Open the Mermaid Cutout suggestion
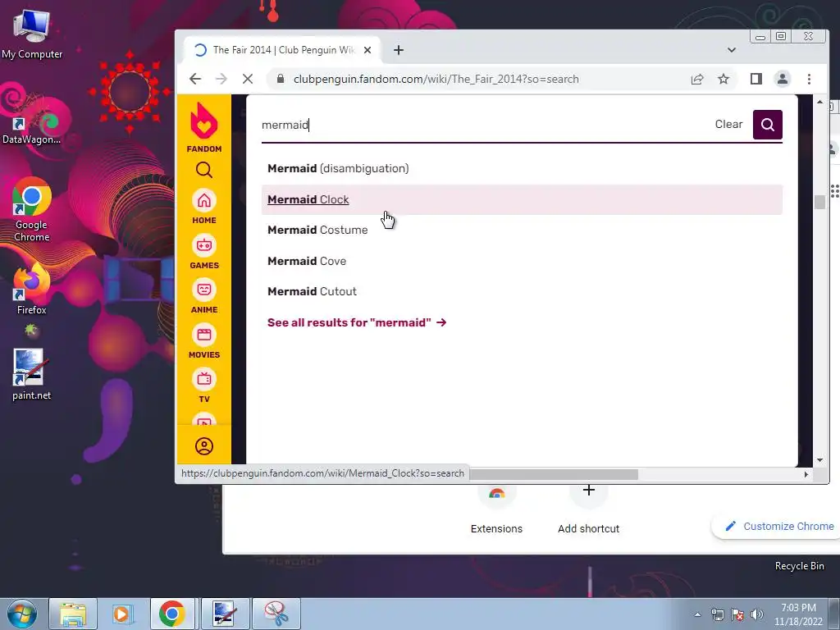840x630 pixels. click(522, 292)
